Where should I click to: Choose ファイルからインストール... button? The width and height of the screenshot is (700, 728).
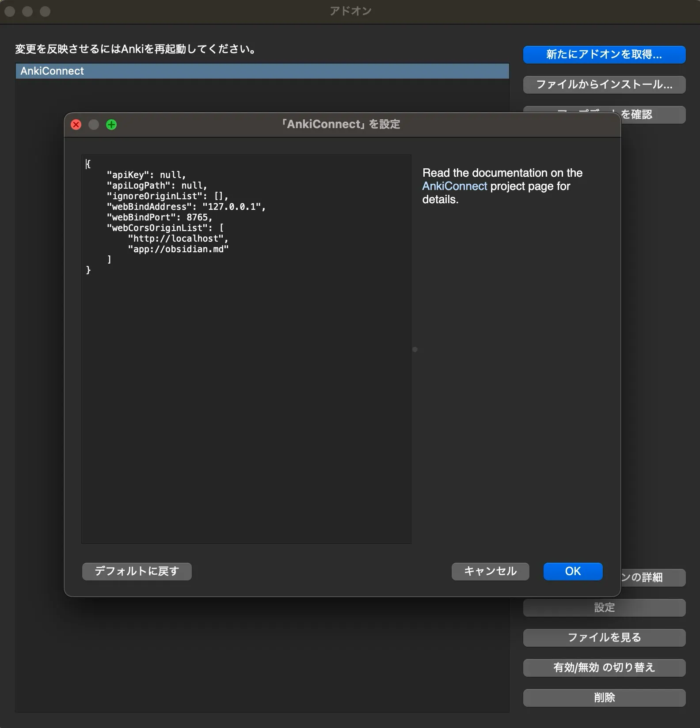[604, 84]
